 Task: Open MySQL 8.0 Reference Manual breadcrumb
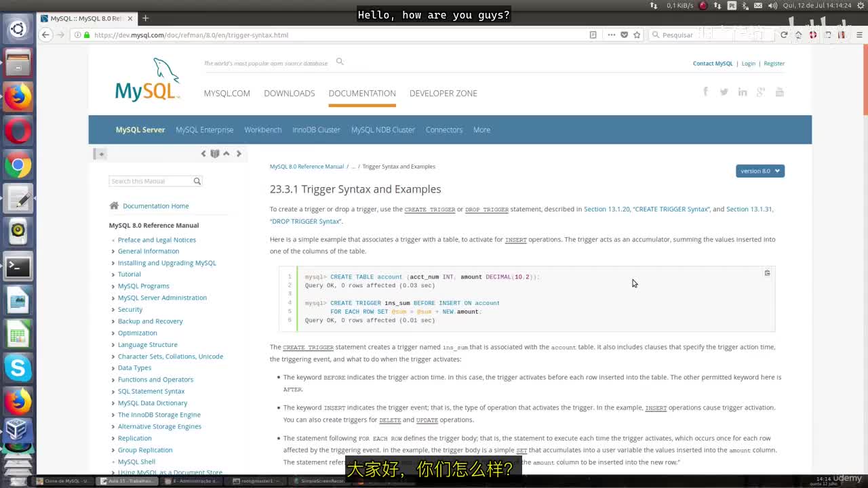307,167
